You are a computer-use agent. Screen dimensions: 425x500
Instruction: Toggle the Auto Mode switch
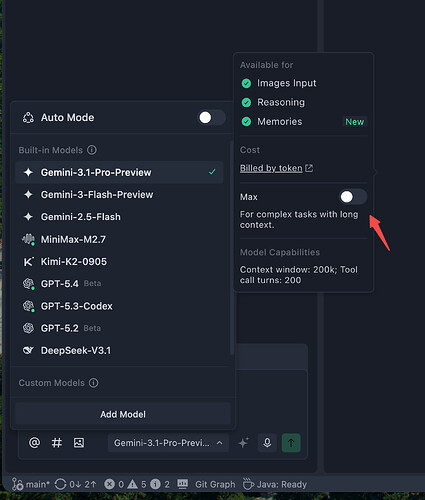(212, 117)
